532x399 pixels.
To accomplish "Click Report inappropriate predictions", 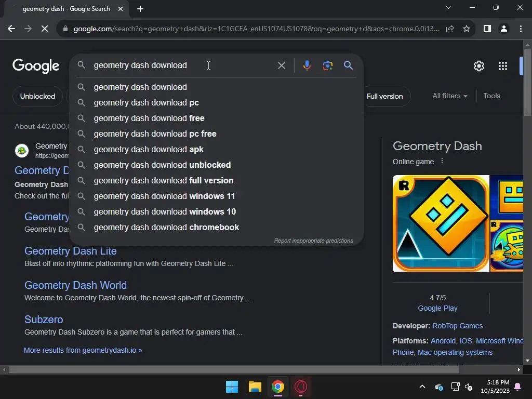I will [x=313, y=241].
